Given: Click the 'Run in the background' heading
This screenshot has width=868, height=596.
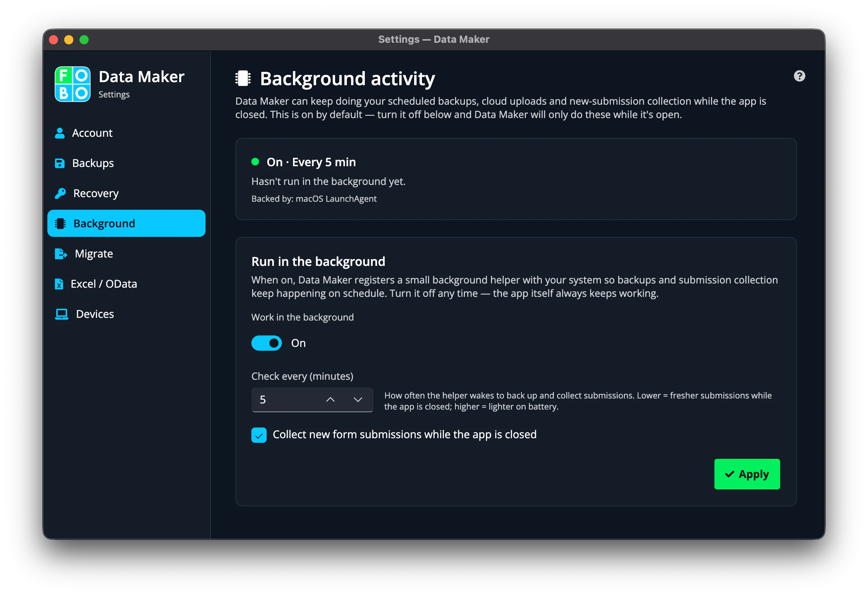Looking at the screenshot, I should pos(318,262).
